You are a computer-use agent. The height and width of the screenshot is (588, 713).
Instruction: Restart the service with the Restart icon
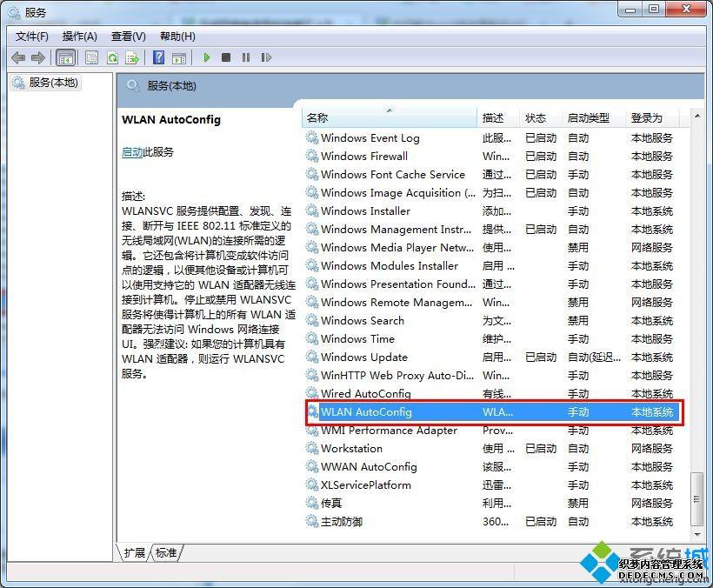(266, 57)
